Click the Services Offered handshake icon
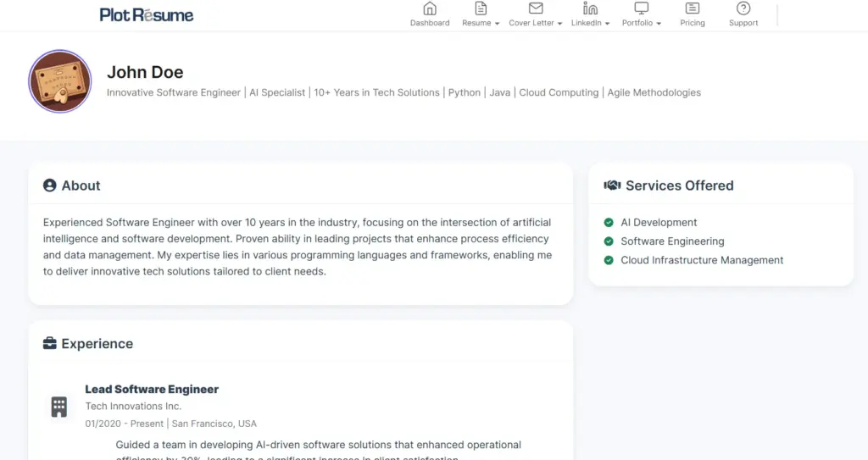 612,186
